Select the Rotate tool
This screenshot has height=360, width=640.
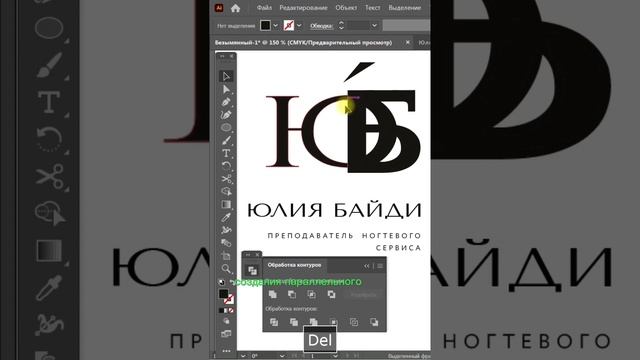(226, 166)
